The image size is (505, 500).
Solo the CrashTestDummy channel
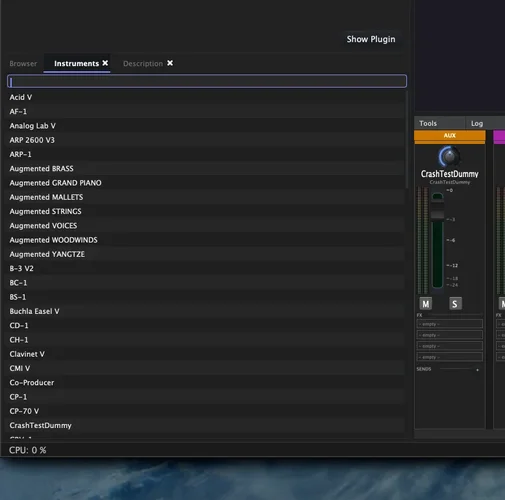click(x=455, y=304)
